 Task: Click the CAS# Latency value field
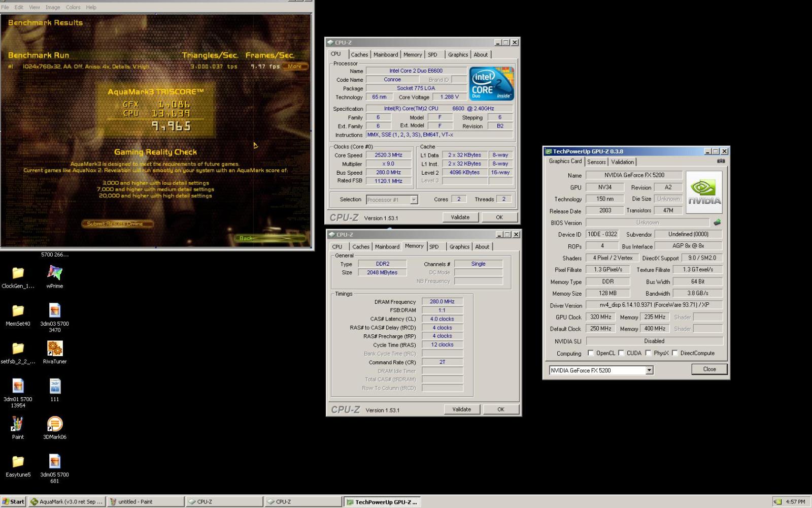coord(442,319)
